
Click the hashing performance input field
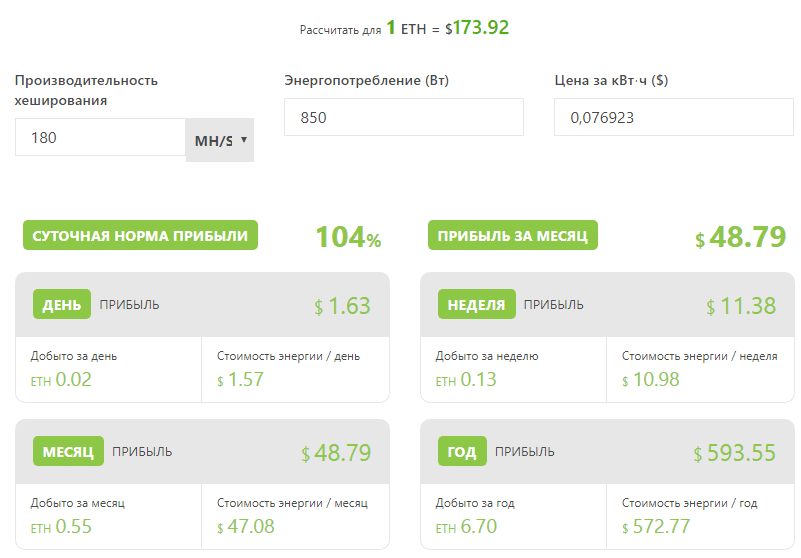click(x=100, y=137)
